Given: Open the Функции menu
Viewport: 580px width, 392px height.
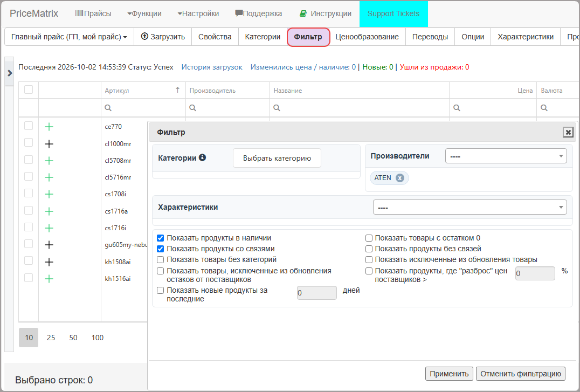Looking at the screenshot, I should click(144, 13).
